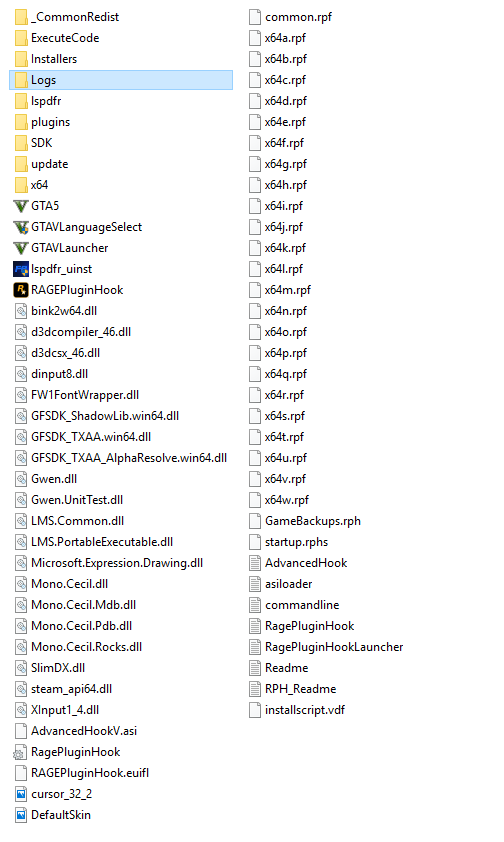Select the AdvancedHookV.asi file
This screenshot has width=504, height=842.
76,731
